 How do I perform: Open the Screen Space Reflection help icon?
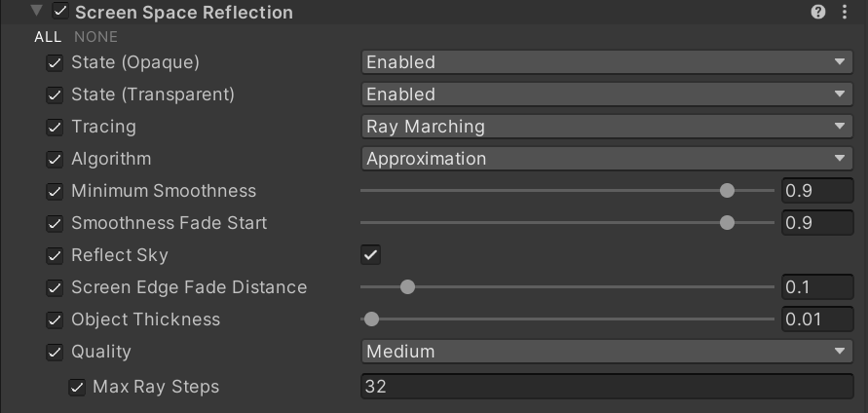tap(818, 13)
